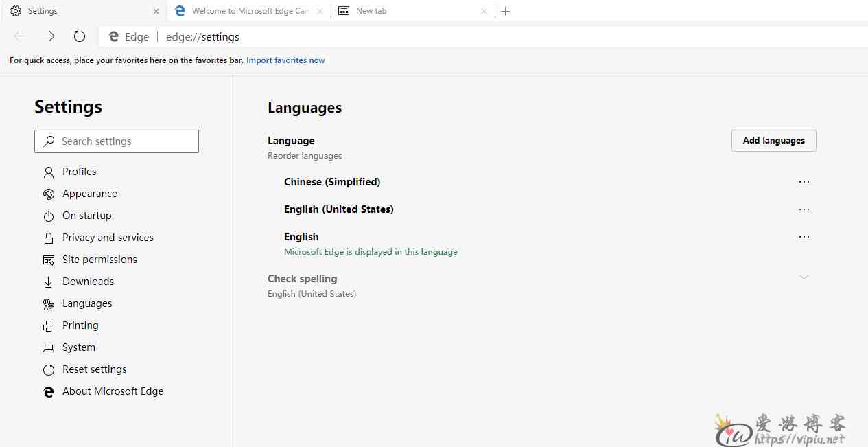The image size is (868, 447).
Task: Close the New tab tab
Action: [484, 11]
